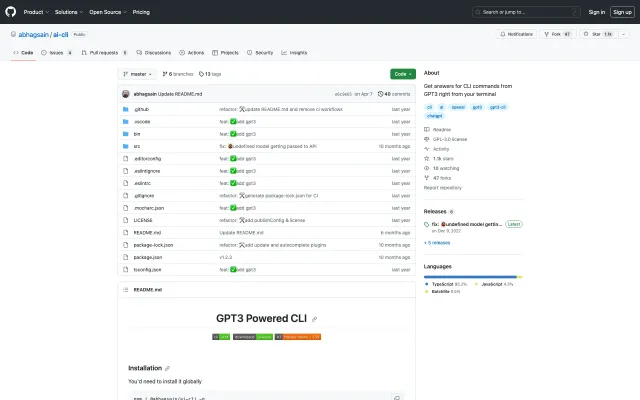Open the '+ 5 releases' link
This screenshot has width=640, height=400.
tap(439, 242)
